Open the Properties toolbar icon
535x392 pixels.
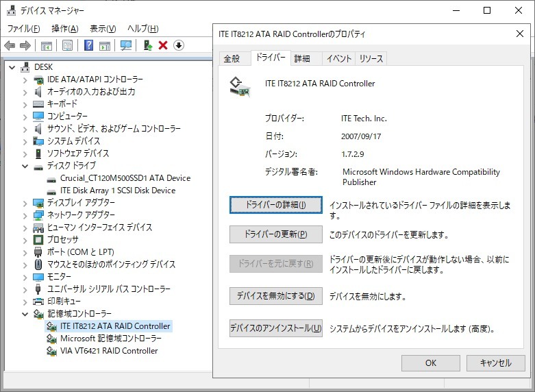tap(68, 45)
